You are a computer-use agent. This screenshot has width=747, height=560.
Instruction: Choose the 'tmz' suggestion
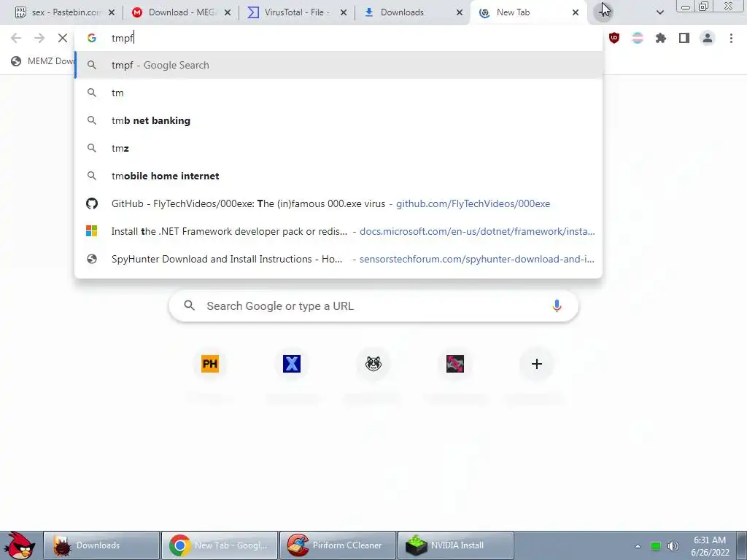(x=338, y=148)
